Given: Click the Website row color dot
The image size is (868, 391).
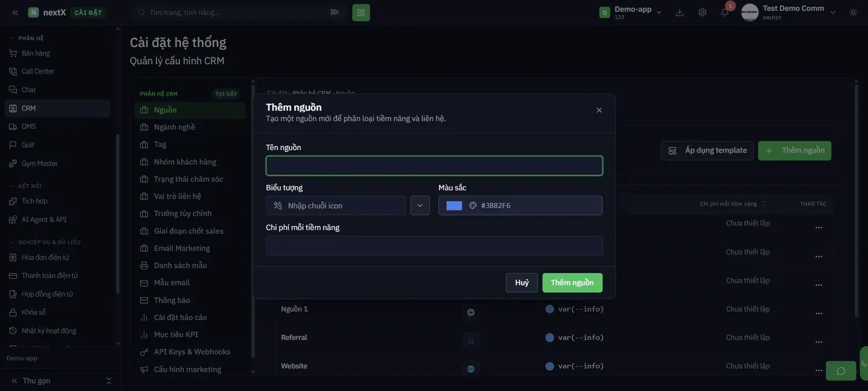Looking at the screenshot, I should 550,366.
